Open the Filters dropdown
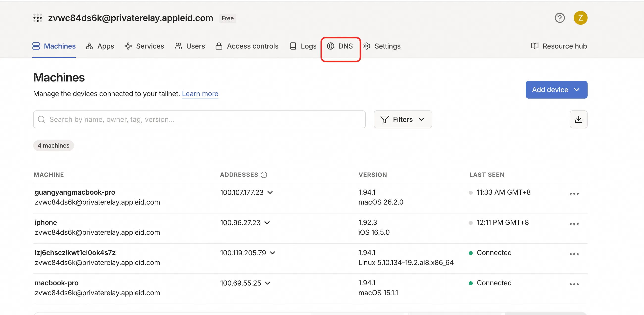Viewport: 644px width, 315px height. tap(402, 119)
